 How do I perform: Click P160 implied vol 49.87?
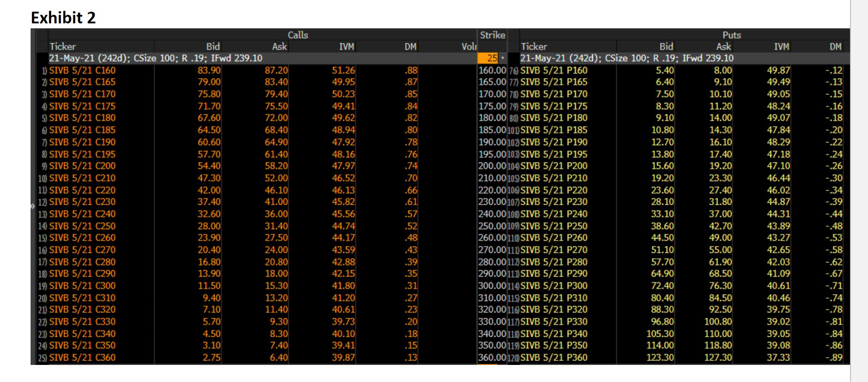779,70
